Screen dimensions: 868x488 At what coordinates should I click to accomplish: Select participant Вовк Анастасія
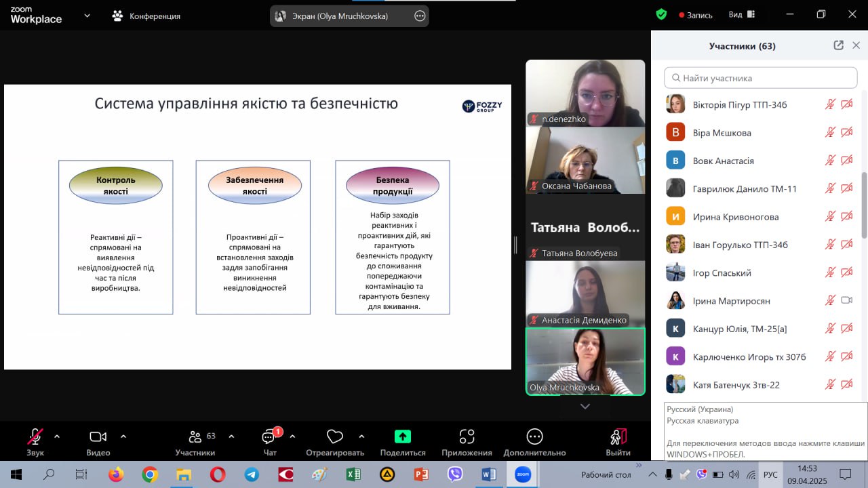point(759,161)
